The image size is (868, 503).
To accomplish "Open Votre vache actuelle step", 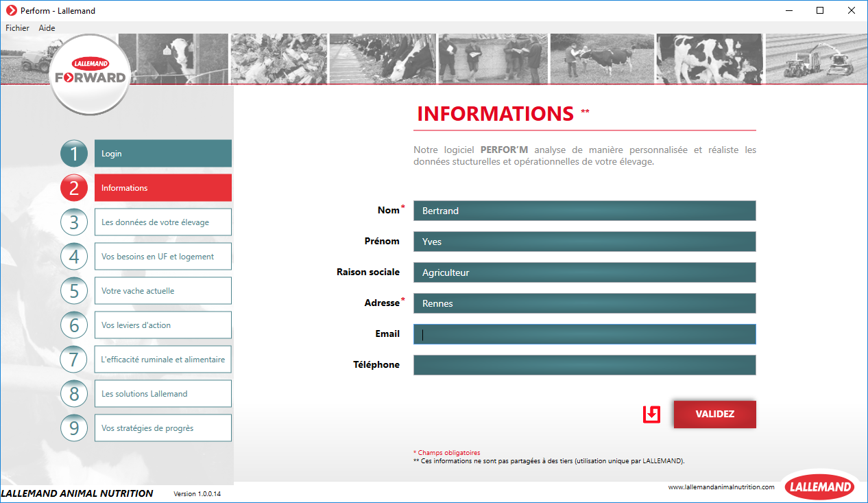I will 163,291.
